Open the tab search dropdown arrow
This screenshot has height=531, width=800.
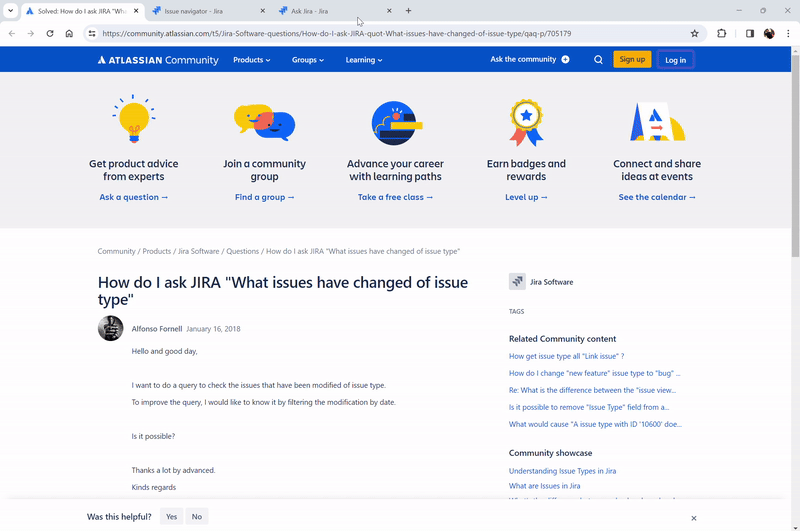[x=10, y=11]
